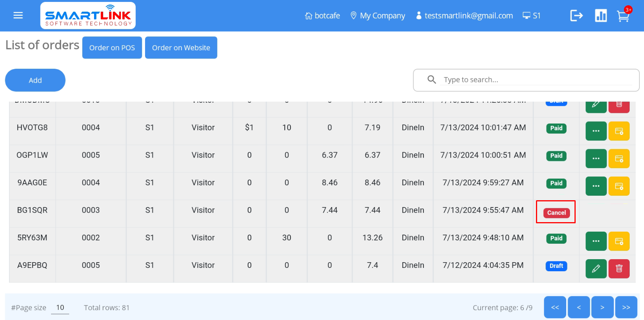The image size is (644, 320).
Task: Open the My Company location selector
Action: [x=378, y=15]
